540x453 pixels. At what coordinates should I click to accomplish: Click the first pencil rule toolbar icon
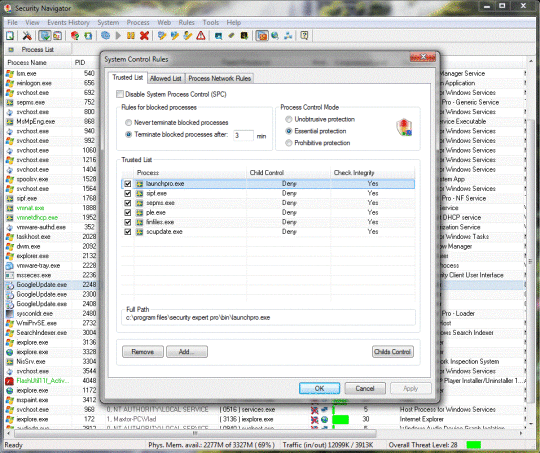(162, 35)
